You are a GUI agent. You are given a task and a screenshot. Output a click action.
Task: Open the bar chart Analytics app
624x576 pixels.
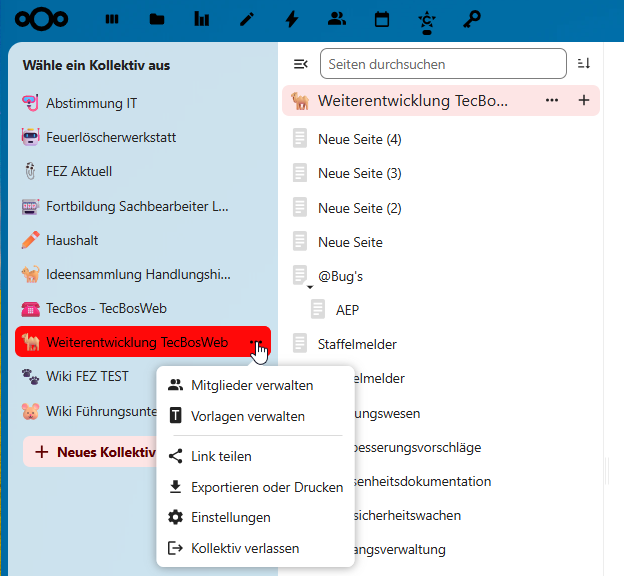202,19
